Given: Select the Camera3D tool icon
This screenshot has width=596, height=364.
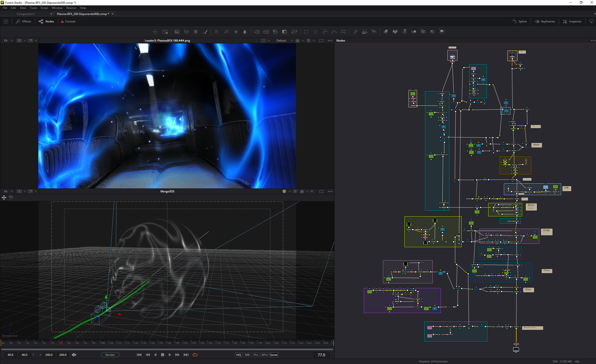Looking at the screenshot, I should point(423,32).
